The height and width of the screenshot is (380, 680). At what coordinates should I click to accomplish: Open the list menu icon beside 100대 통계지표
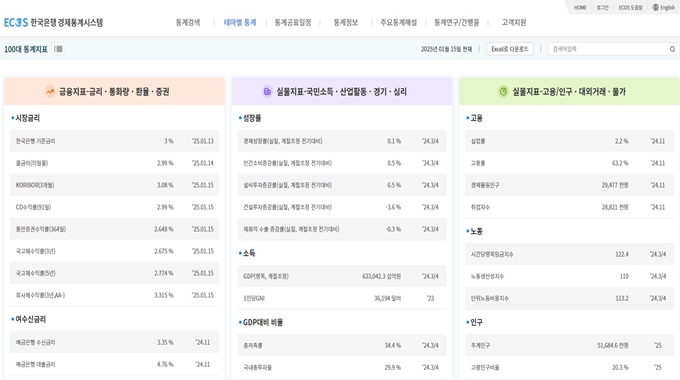(x=58, y=49)
